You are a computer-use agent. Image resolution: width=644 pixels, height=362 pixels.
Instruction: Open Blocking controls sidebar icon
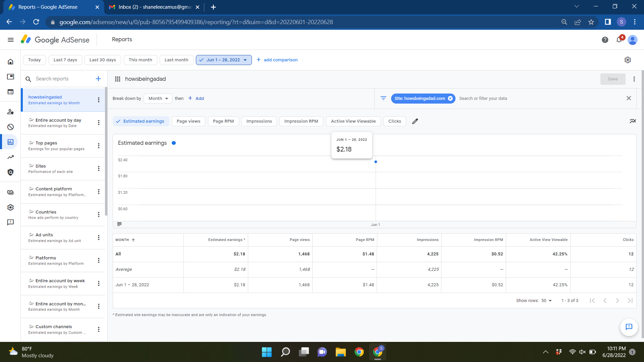tap(11, 127)
